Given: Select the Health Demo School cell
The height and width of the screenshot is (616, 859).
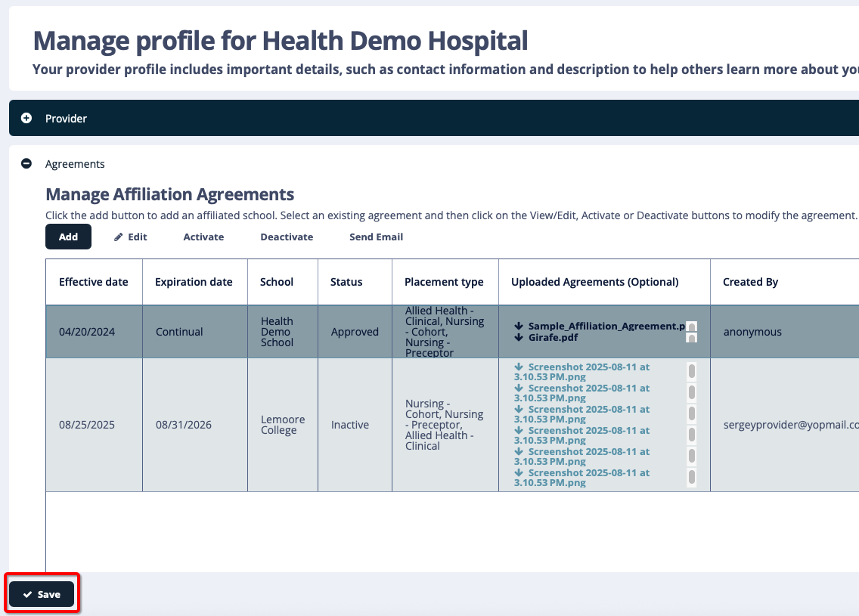Looking at the screenshot, I should (283, 332).
